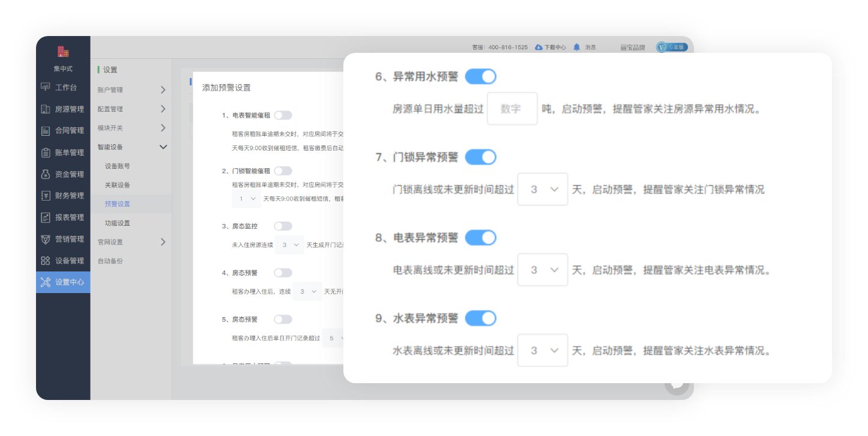
Task: Open 账单管理 clipboard icon
Action: (x=46, y=153)
